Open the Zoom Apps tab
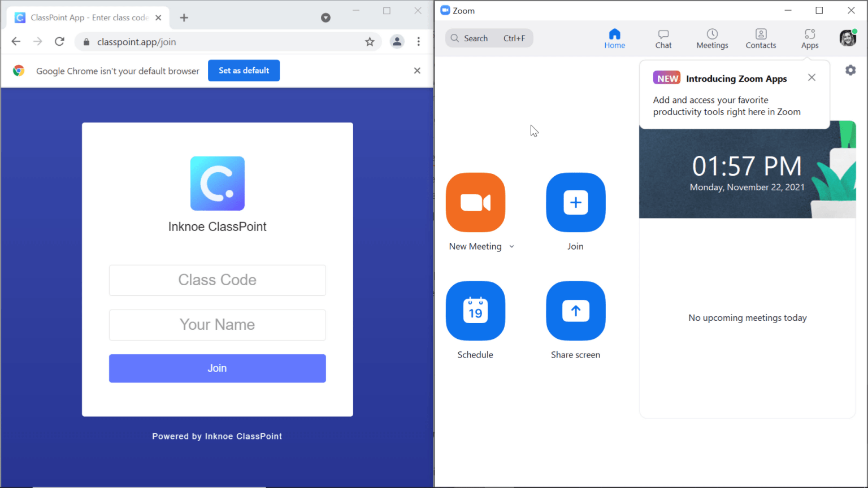 pyautogui.click(x=810, y=39)
